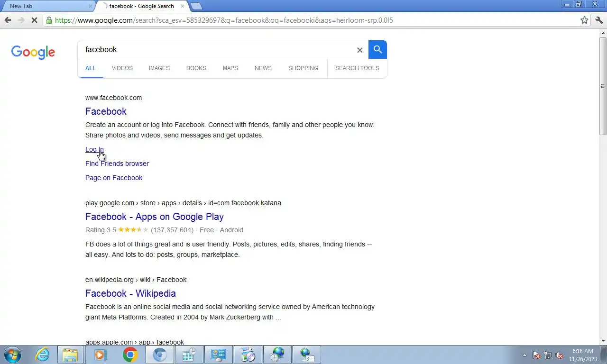Click the muted volume tray icon

(559, 355)
